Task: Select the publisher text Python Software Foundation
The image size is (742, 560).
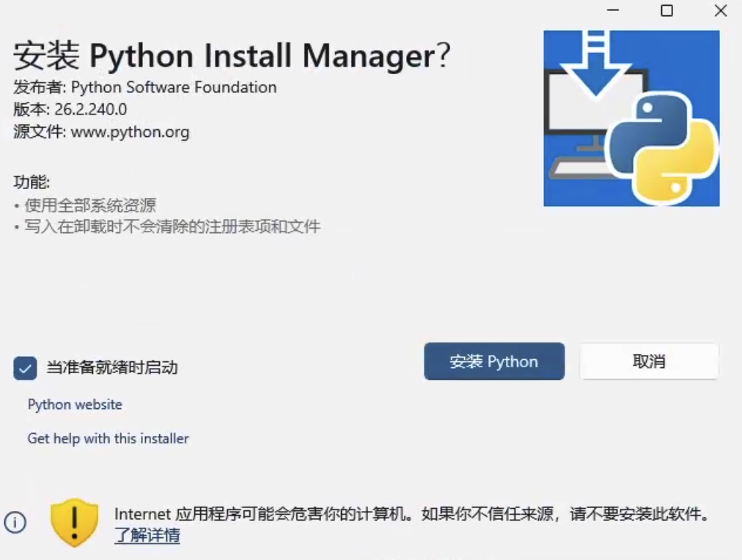Action: click(174, 87)
